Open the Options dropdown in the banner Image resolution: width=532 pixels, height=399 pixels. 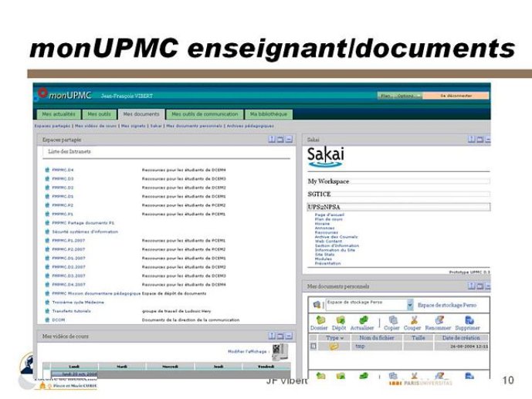coord(408,96)
